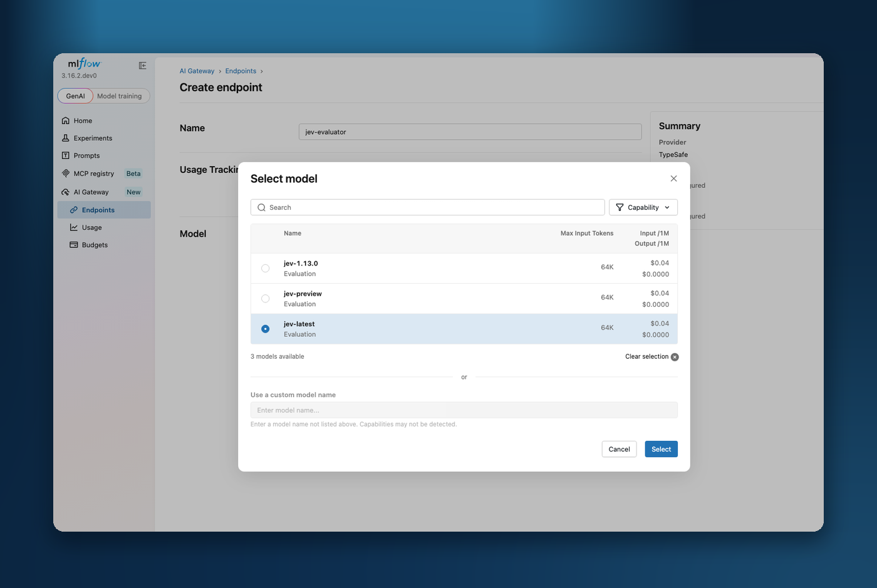Viewport: 877px width, 588px height.
Task: Click the Max Input Tokens column header
Action: tap(587, 233)
